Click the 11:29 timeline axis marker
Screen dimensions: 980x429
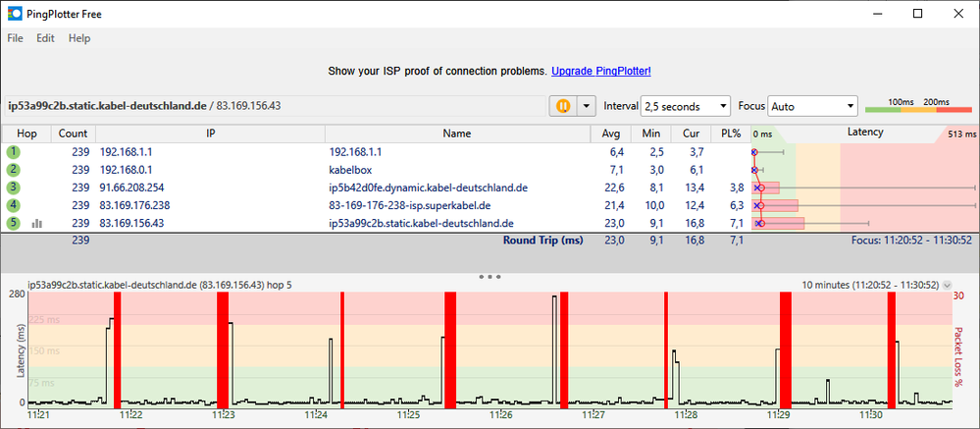click(779, 415)
